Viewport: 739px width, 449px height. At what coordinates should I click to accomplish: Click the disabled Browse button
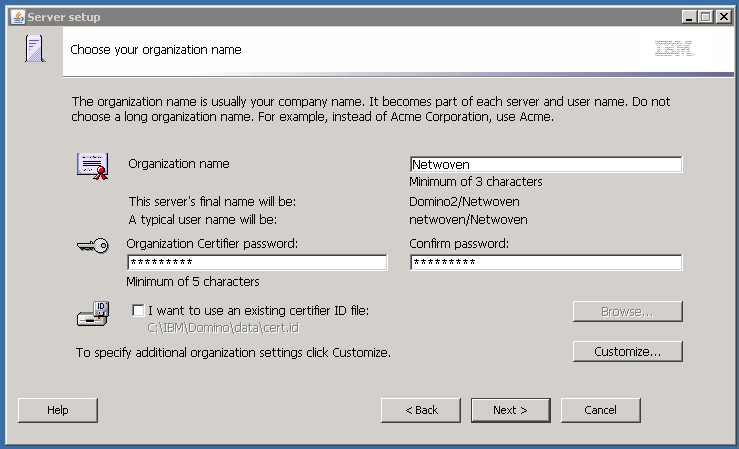pos(627,311)
